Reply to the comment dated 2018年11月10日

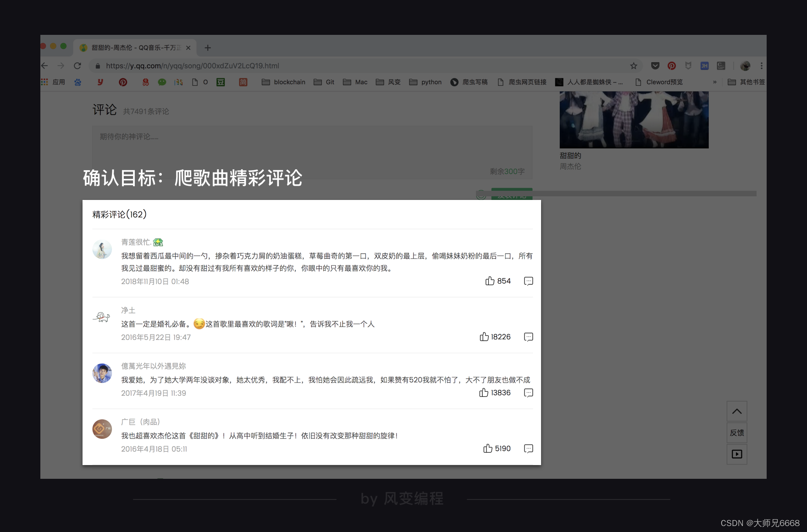[x=528, y=281]
